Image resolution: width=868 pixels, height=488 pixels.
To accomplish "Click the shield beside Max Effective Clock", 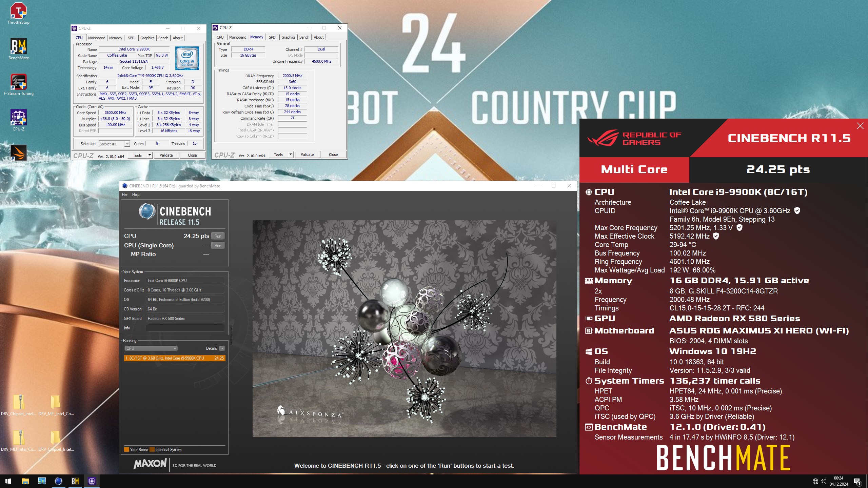I will tap(716, 236).
